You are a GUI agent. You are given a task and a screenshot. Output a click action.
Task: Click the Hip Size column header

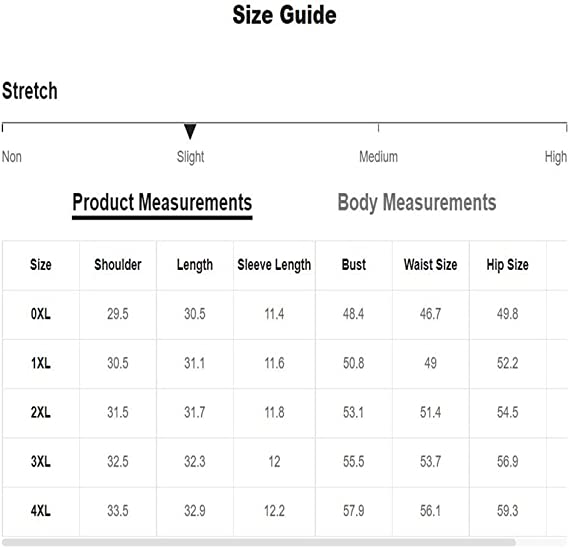[507, 265]
